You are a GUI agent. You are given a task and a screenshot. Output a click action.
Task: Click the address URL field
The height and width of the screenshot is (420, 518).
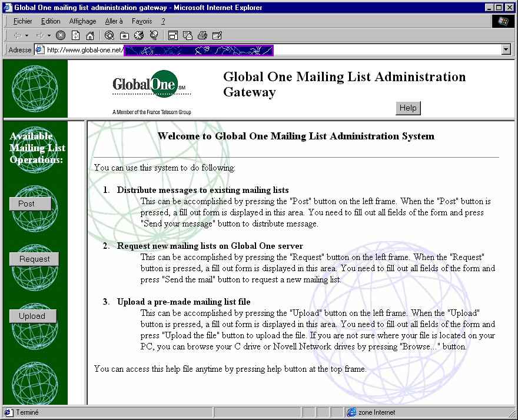point(274,50)
